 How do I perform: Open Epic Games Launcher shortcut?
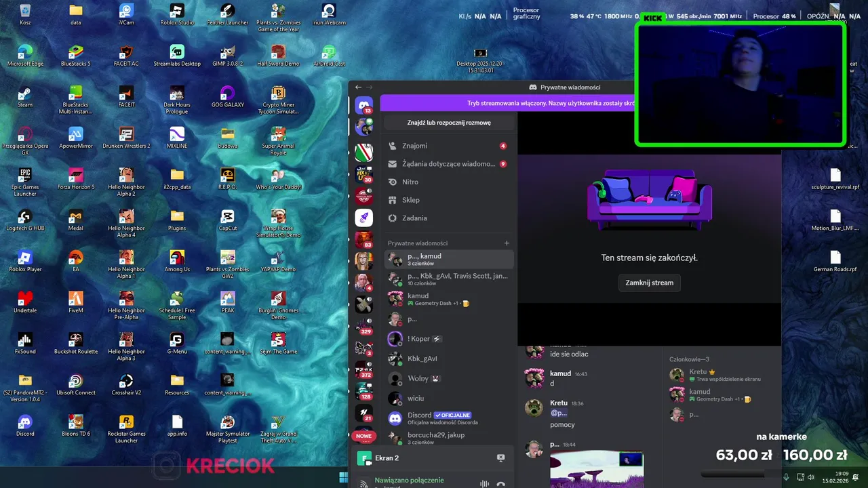(25, 182)
